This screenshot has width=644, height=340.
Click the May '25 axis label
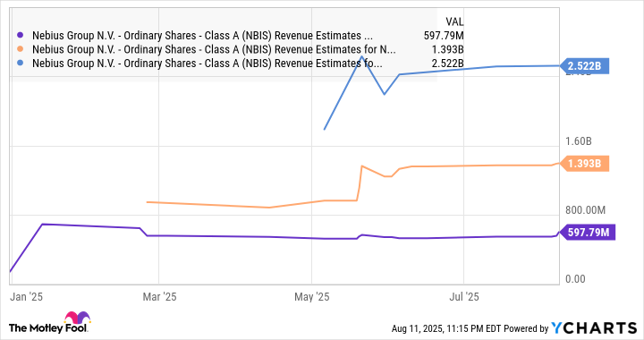point(312,297)
